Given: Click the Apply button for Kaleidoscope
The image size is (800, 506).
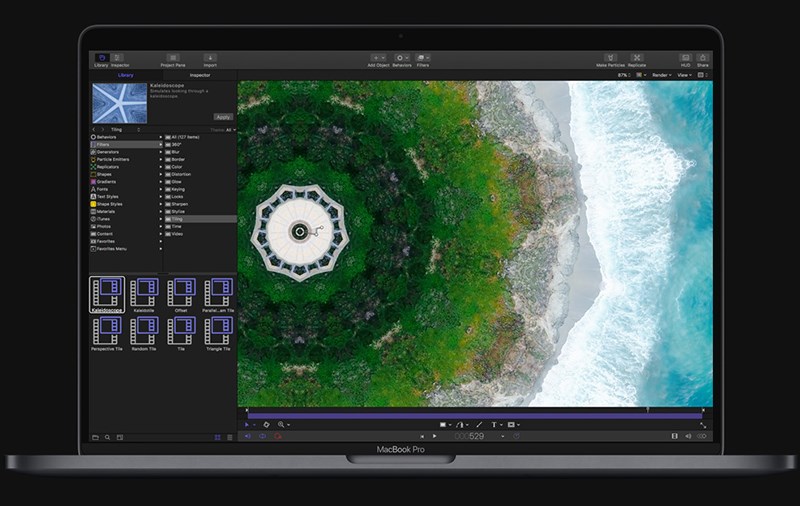Looking at the screenshot, I should point(223,116).
